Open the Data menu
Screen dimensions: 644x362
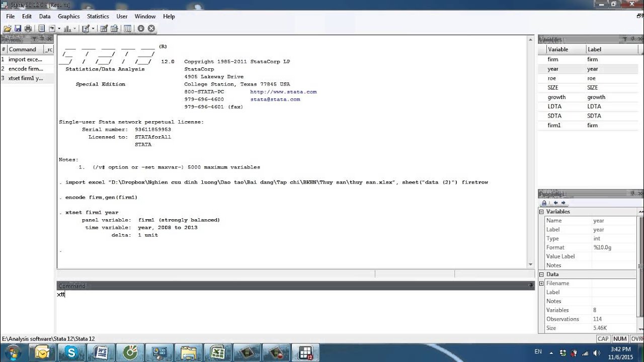[45, 17]
